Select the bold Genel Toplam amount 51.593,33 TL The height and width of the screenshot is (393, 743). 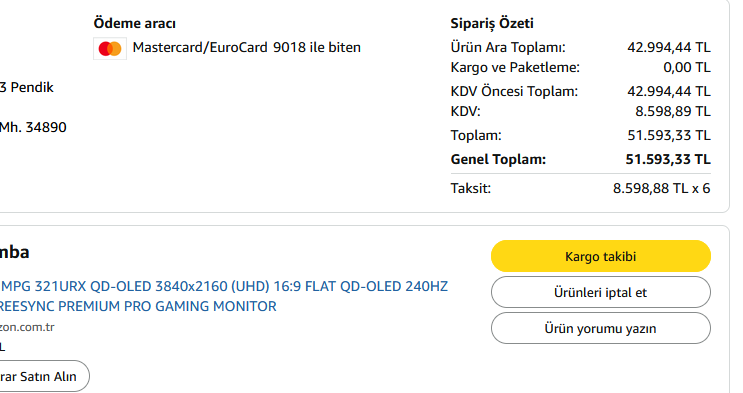pyautogui.click(x=668, y=159)
